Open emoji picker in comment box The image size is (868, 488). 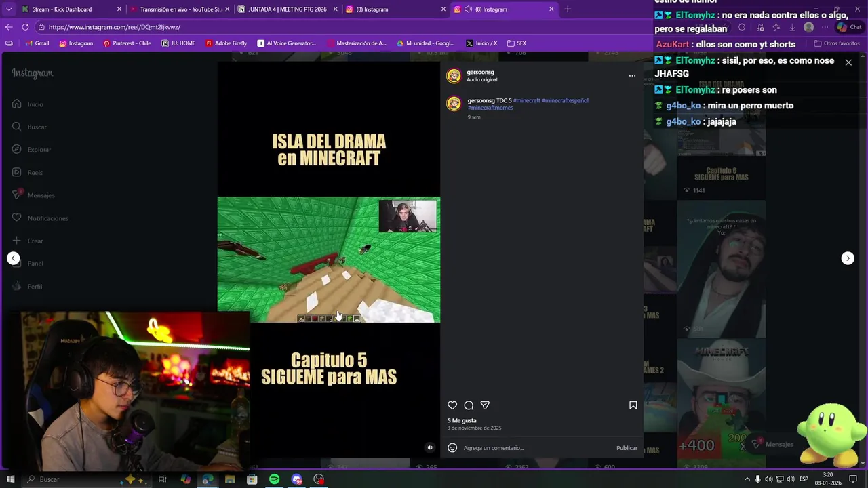pos(452,448)
